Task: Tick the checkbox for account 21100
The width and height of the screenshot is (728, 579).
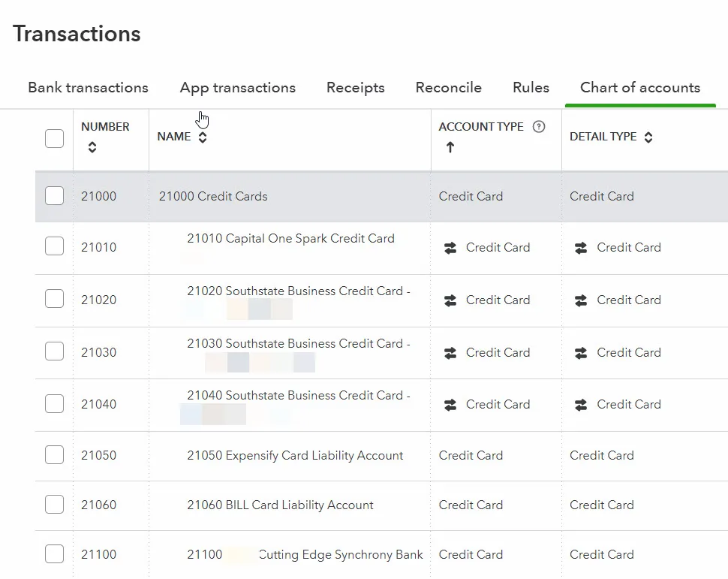Action: click(x=54, y=554)
